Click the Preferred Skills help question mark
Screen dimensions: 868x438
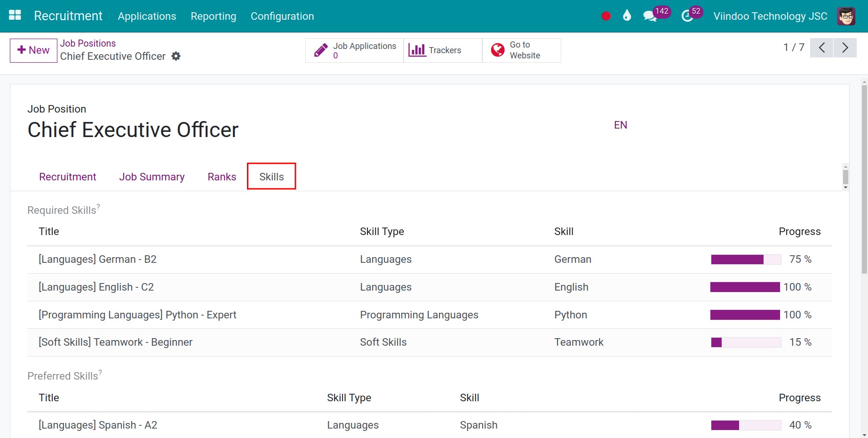point(100,372)
